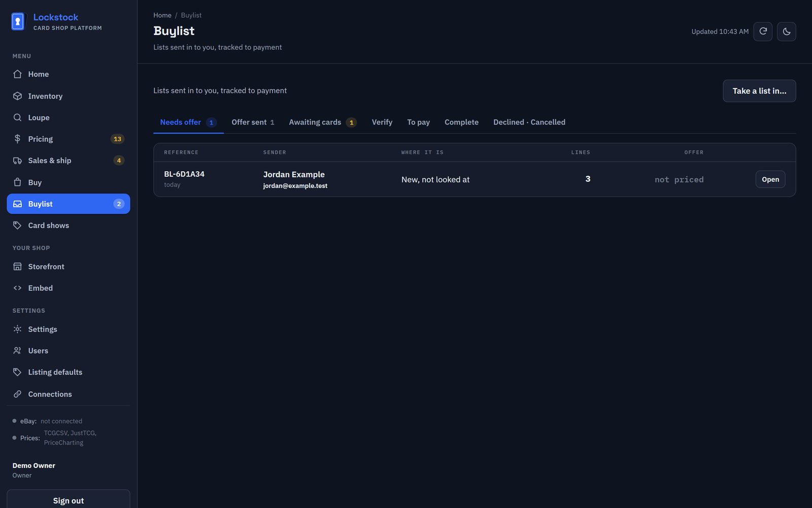Click the Card shows tag icon
The width and height of the screenshot is (812, 508).
[17, 226]
